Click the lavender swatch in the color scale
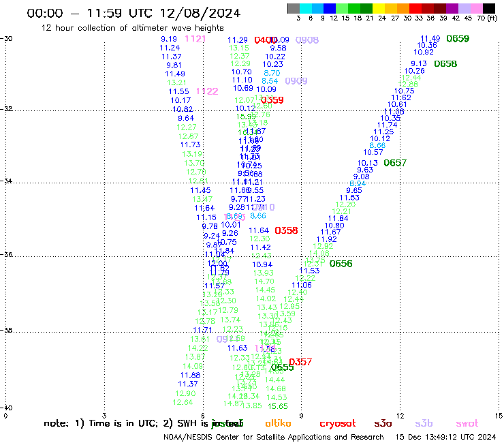This screenshot has width=504, height=443. pos(464,8)
